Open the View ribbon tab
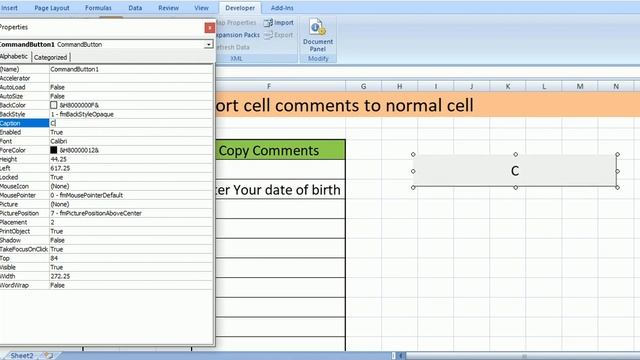 (201, 8)
